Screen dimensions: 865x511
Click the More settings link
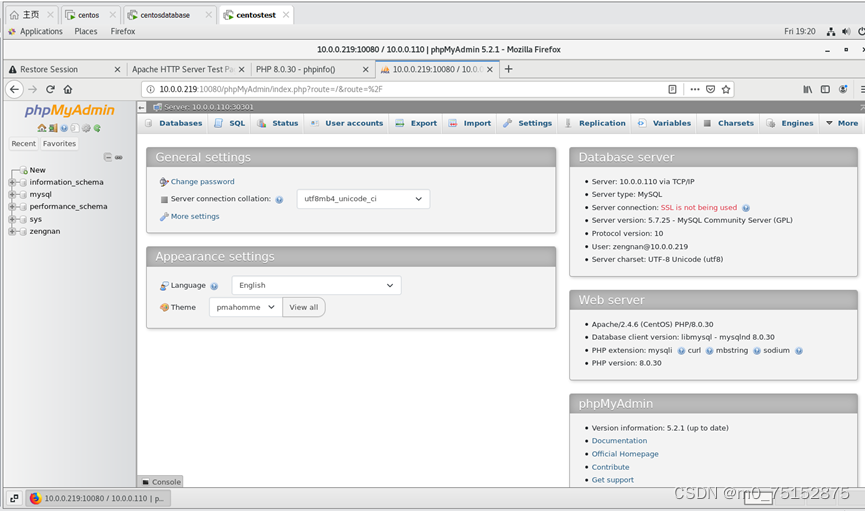(195, 216)
